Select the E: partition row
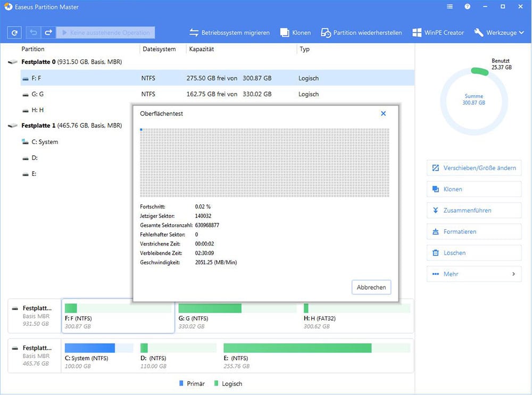 pyautogui.click(x=76, y=174)
